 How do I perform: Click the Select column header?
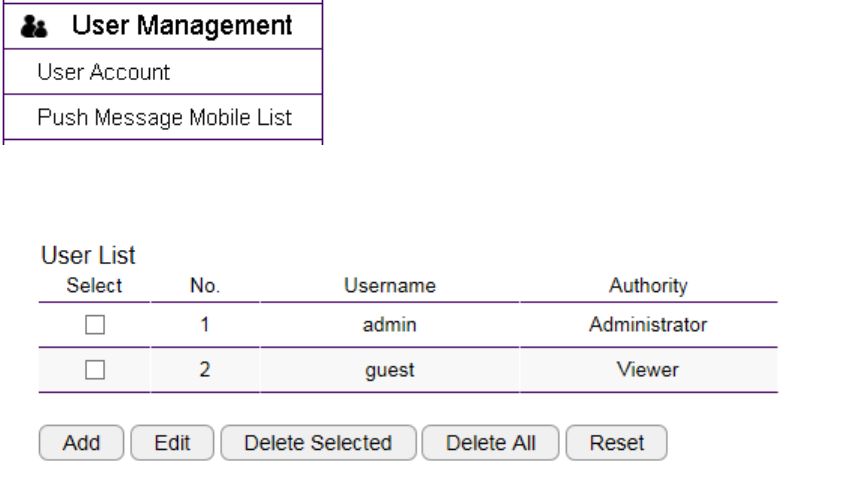[94, 286]
